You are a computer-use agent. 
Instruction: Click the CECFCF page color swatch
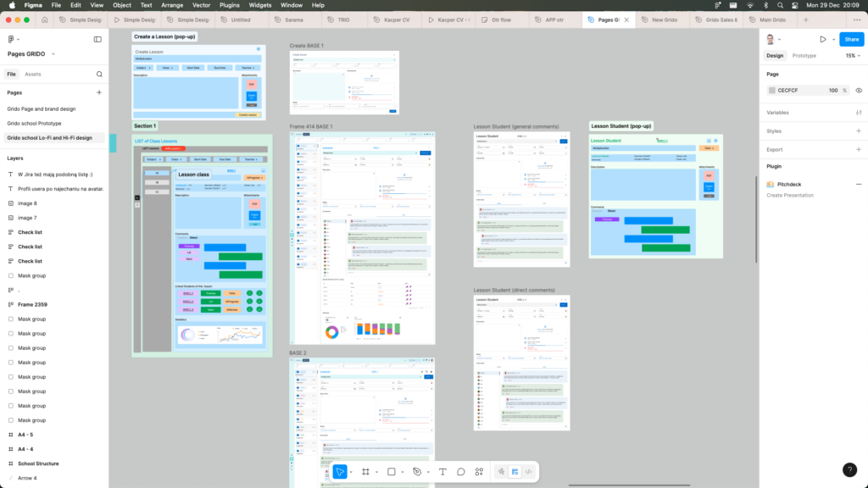pyautogui.click(x=772, y=90)
